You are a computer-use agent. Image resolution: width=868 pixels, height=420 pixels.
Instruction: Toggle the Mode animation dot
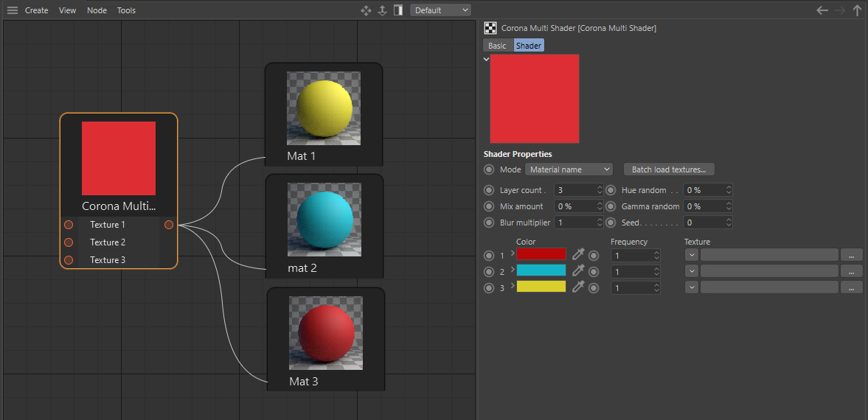(489, 169)
